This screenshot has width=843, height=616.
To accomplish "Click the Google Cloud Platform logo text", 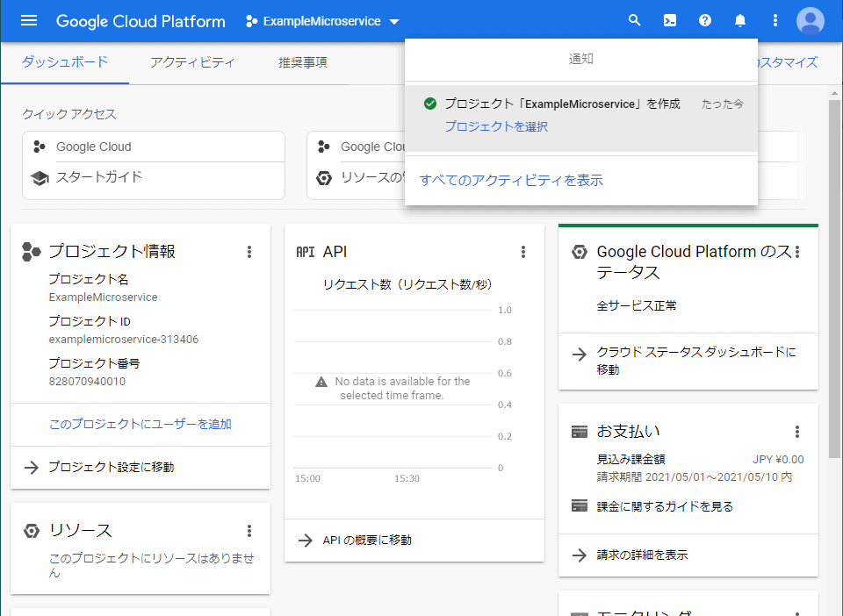I will point(140,21).
